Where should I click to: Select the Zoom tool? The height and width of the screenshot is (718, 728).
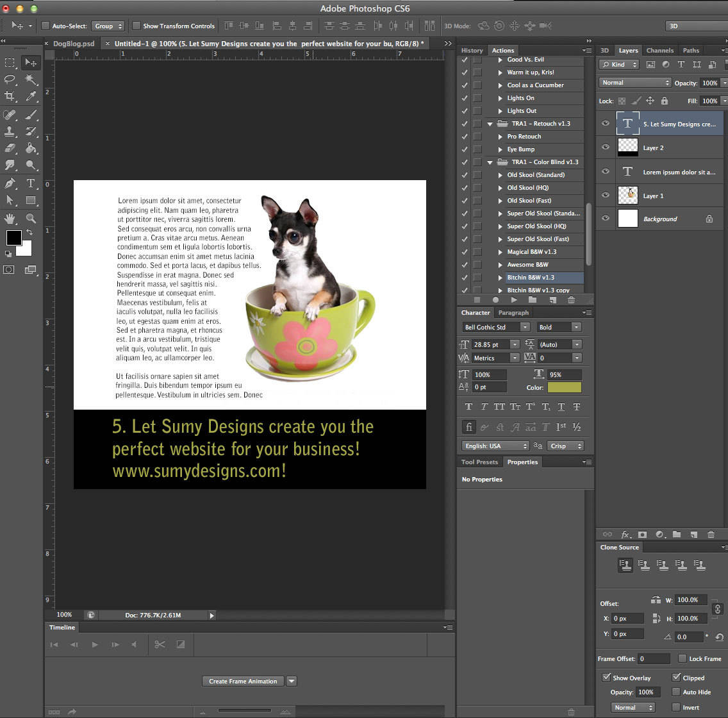coord(31,218)
